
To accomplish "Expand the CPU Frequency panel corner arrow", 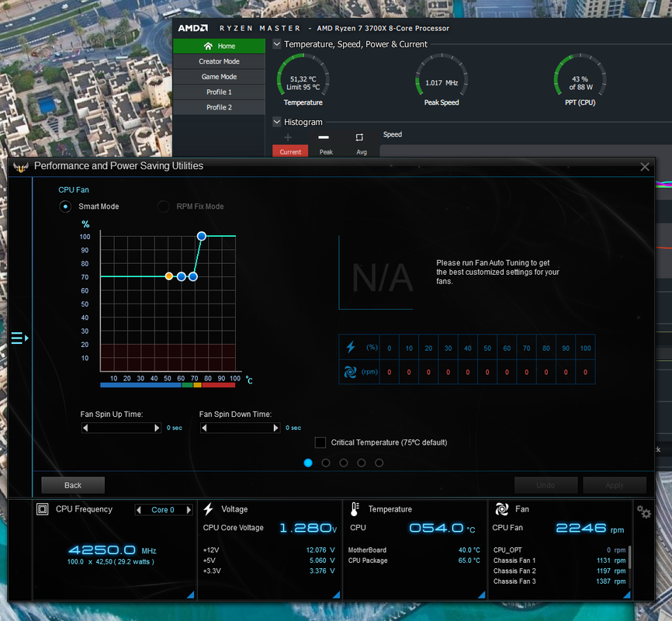I will click(191, 595).
